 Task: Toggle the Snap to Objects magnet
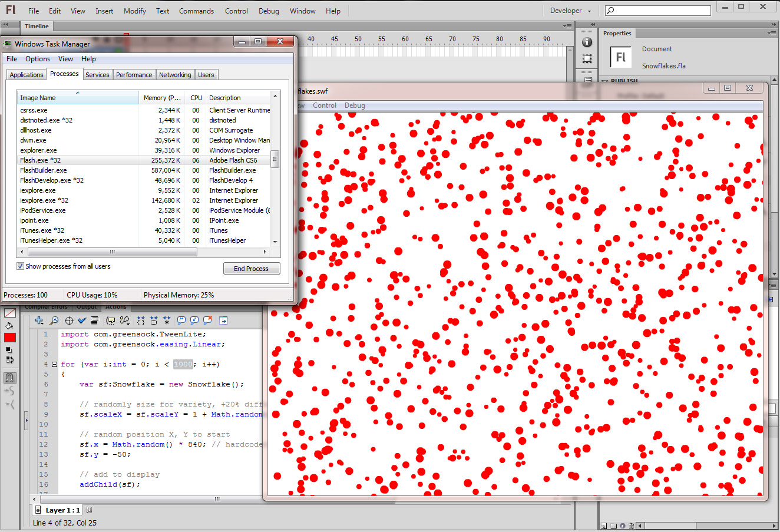click(9, 378)
